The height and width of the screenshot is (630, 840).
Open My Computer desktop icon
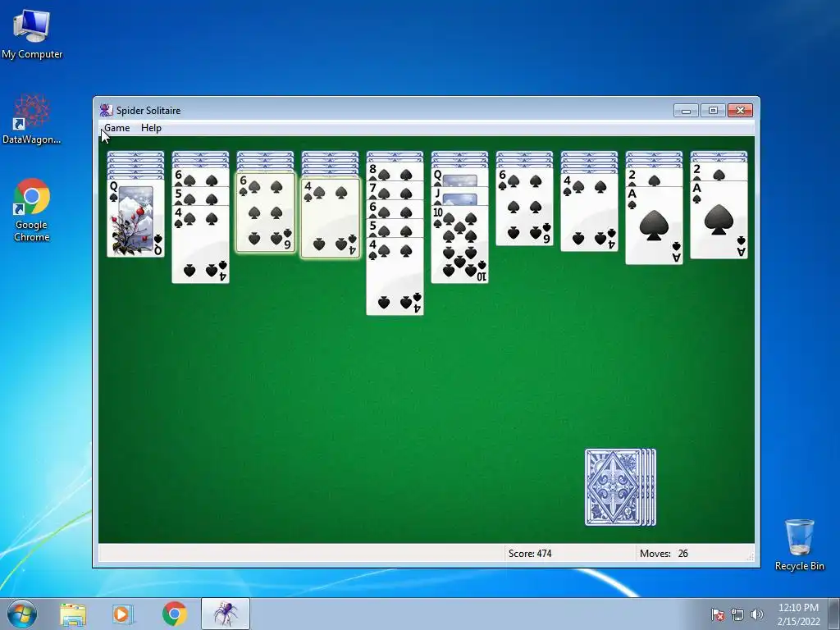click(x=32, y=34)
